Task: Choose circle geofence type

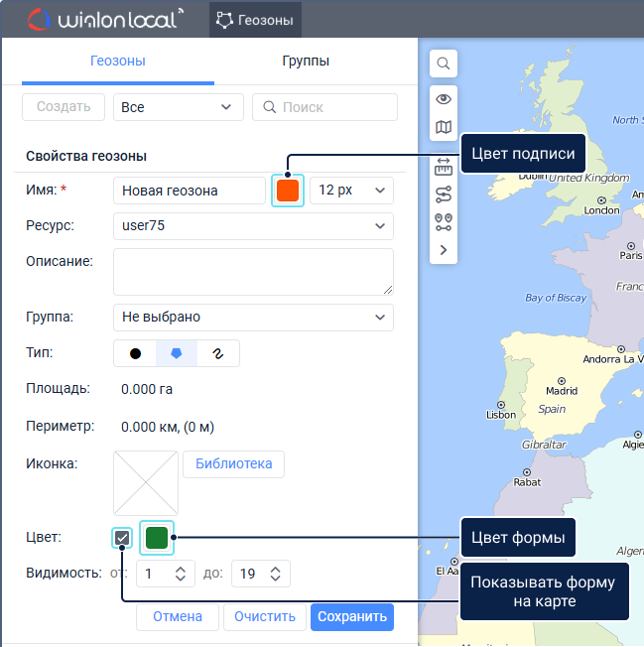Action: click(x=135, y=353)
